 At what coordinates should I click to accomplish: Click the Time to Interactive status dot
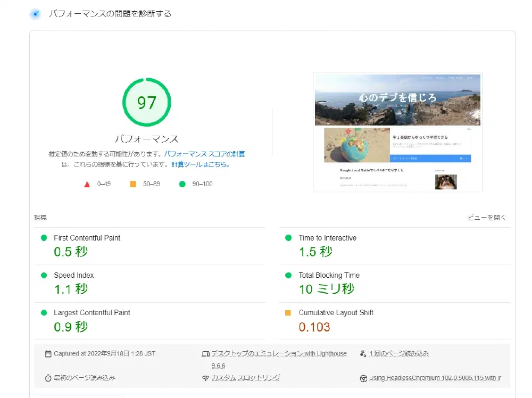coord(288,238)
